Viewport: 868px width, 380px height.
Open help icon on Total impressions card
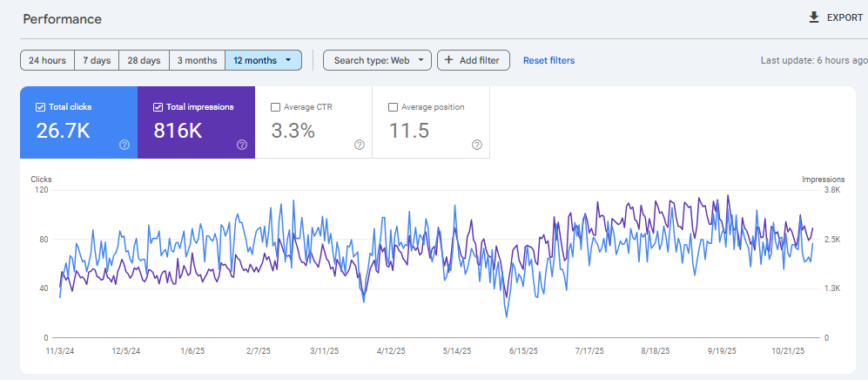(x=242, y=145)
